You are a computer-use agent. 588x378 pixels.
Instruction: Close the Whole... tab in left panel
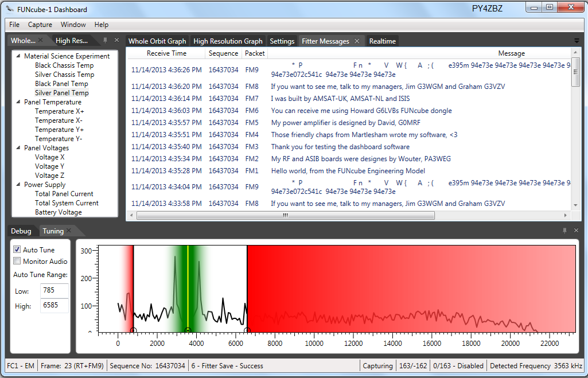pos(41,40)
